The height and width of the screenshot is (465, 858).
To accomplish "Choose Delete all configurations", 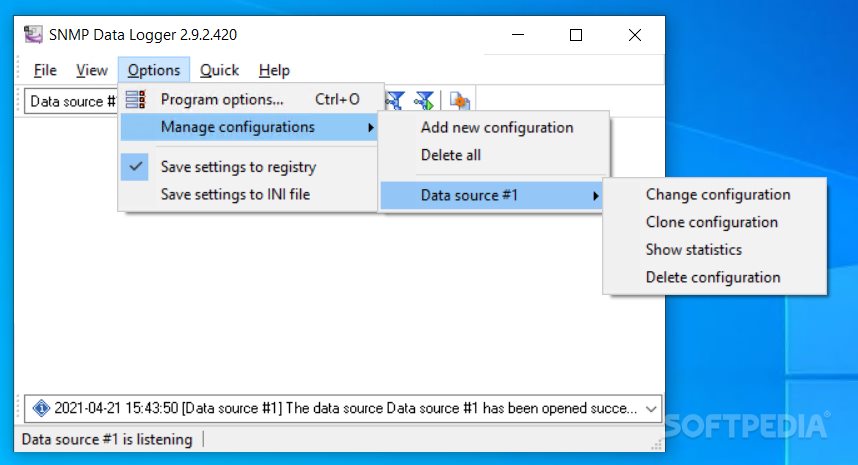I will 495,155.
